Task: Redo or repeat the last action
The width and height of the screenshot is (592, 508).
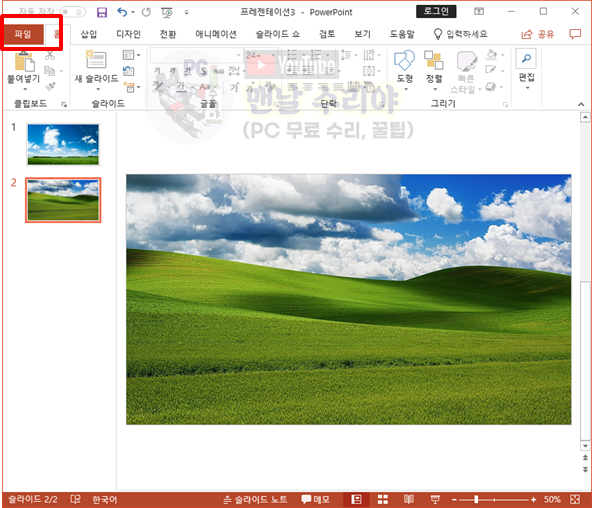Action: click(x=146, y=12)
